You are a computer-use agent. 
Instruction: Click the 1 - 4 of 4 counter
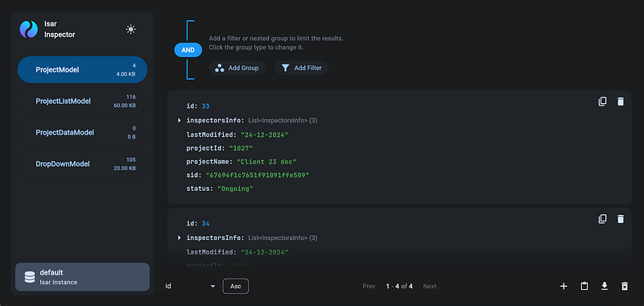click(x=399, y=287)
